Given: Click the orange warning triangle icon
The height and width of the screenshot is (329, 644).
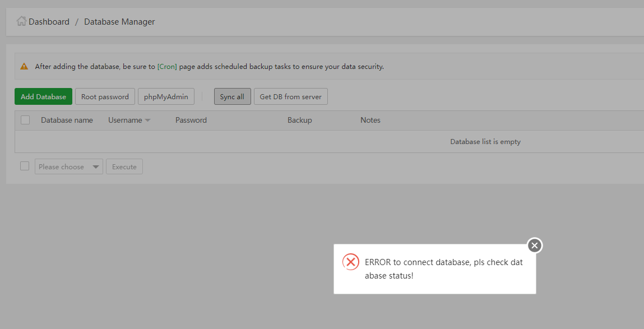Looking at the screenshot, I should [x=24, y=66].
